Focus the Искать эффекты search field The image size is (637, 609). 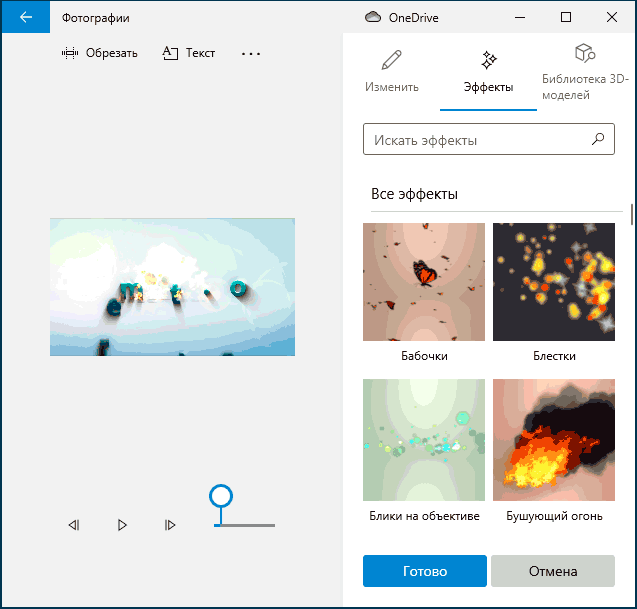click(489, 139)
